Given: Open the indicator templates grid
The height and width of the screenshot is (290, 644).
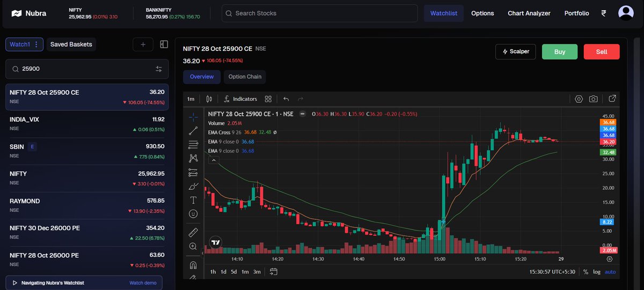Looking at the screenshot, I should click(x=268, y=99).
